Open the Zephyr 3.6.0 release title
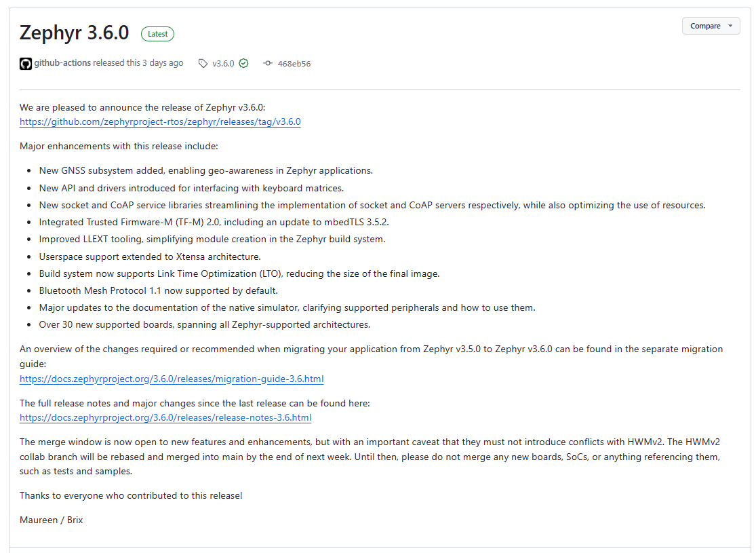This screenshot has width=756, height=553. (x=75, y=33)
